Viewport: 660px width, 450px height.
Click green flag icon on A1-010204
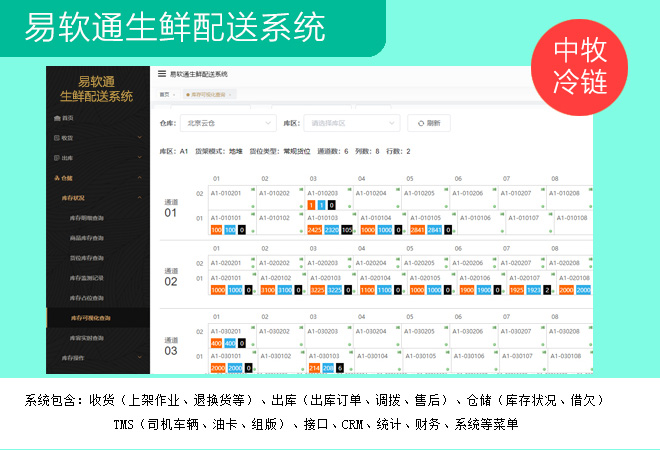click(x=398, y=190)
